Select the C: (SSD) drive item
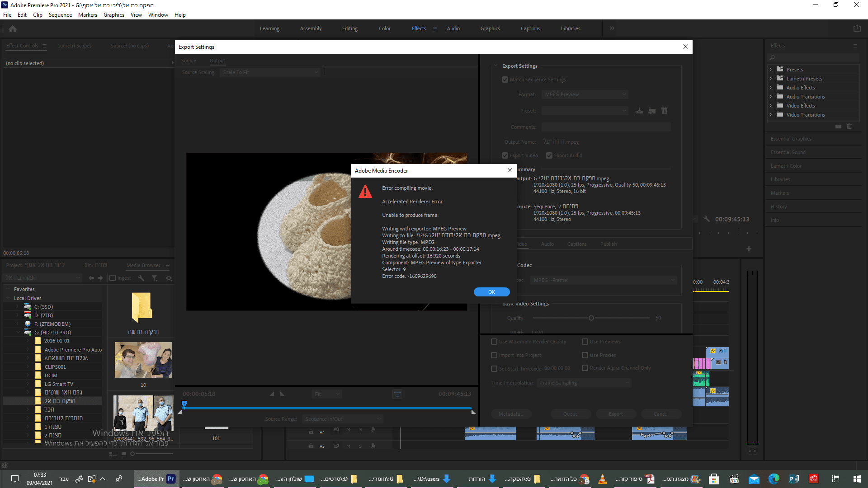The width and height of the screenshot is (868, 488). [43, 307]
